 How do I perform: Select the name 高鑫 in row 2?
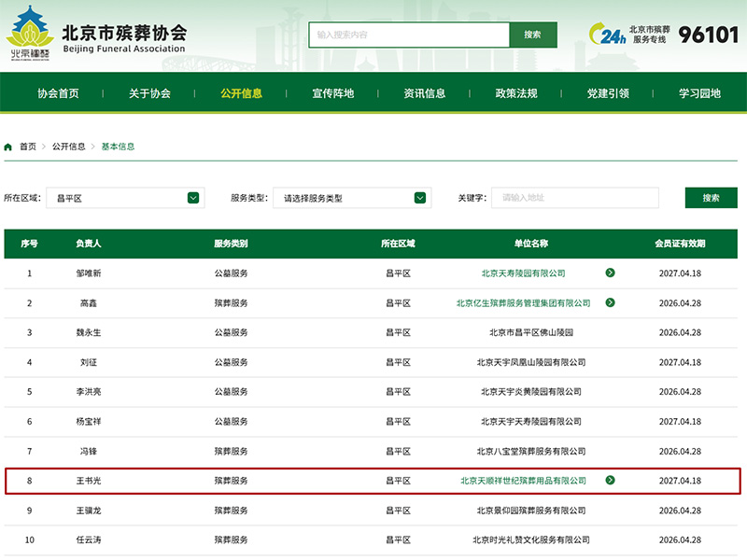pos(89,303)
